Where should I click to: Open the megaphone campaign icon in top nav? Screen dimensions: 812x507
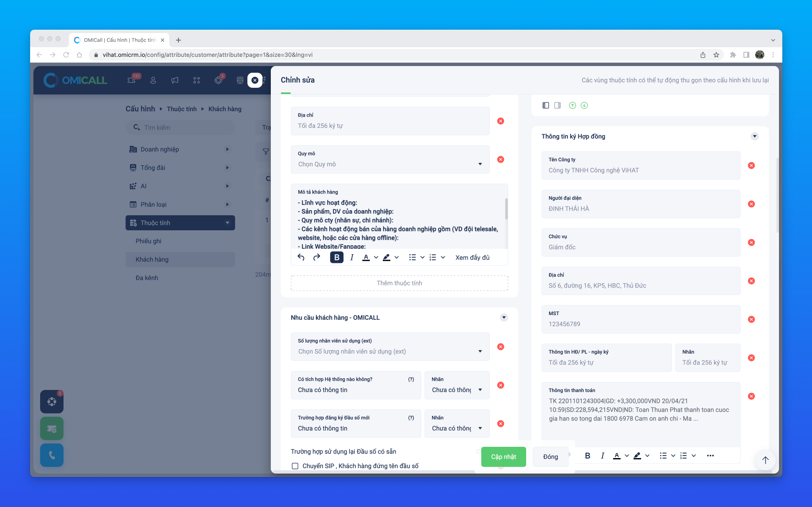175,80
